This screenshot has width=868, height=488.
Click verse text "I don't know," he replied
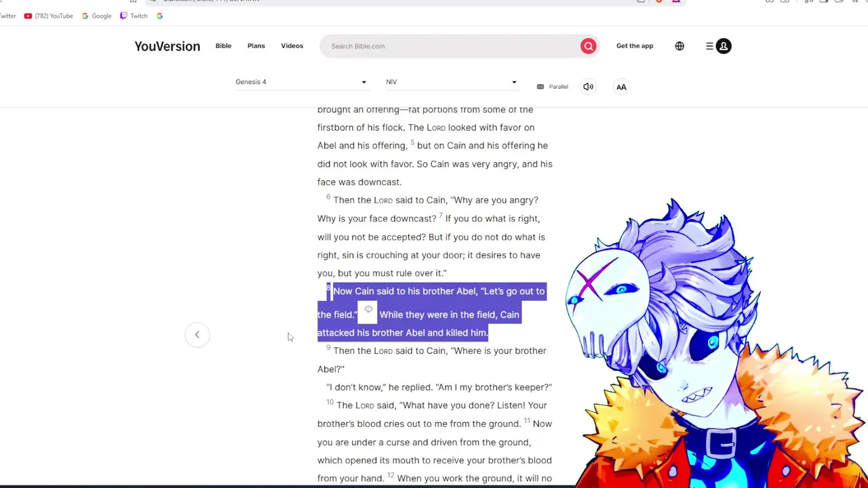[x=378, y=388]
